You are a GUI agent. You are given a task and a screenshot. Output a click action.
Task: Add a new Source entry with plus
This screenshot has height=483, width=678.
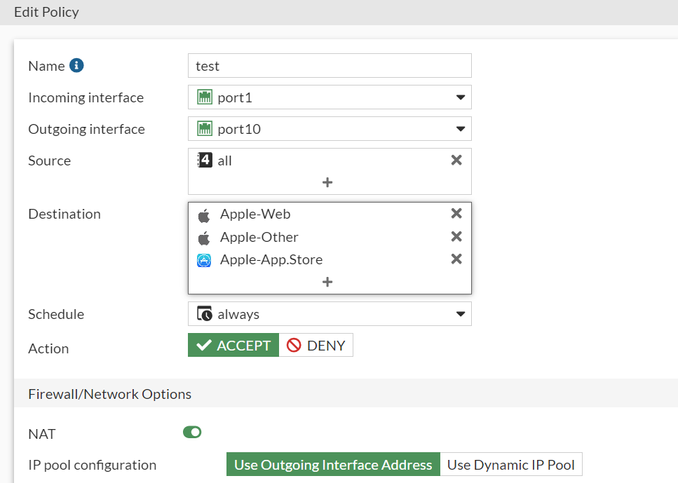[328, 182]
